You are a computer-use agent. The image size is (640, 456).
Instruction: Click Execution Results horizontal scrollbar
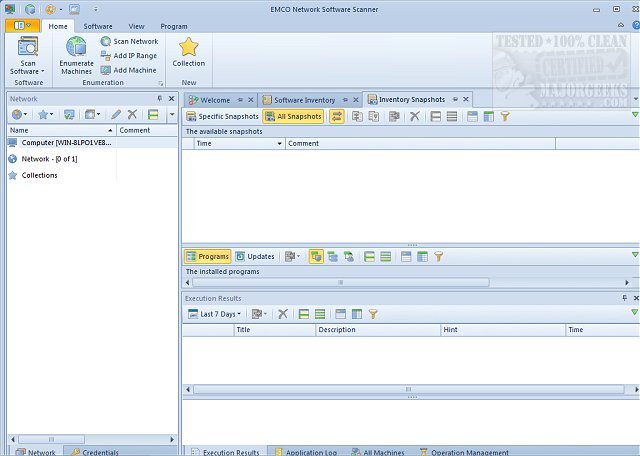[408, 389]
